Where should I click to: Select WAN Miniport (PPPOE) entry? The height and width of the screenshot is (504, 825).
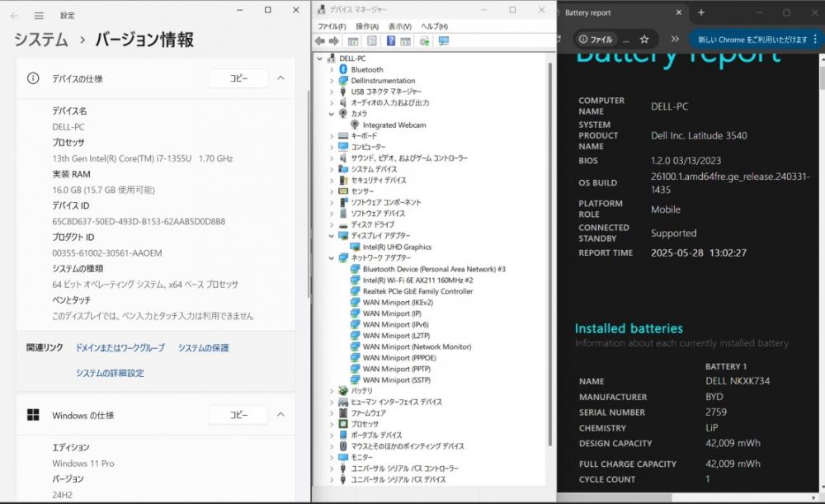point(399,358)
